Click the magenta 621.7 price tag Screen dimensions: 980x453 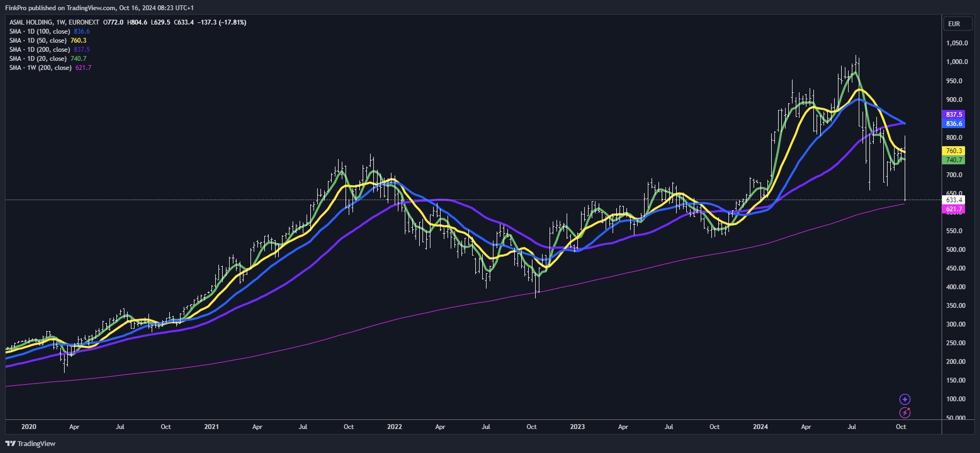tap(954, 209)
